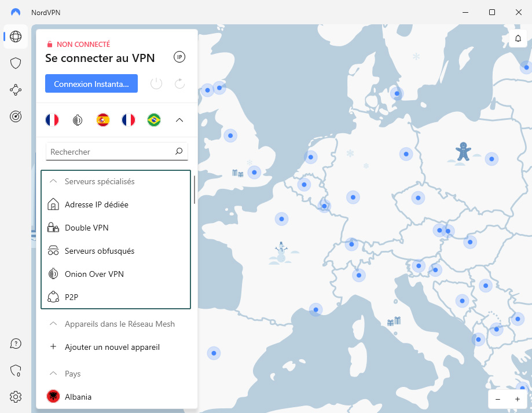Click the Adresse IP dédiée house icon
532x413 pixels.
point(53,204)
